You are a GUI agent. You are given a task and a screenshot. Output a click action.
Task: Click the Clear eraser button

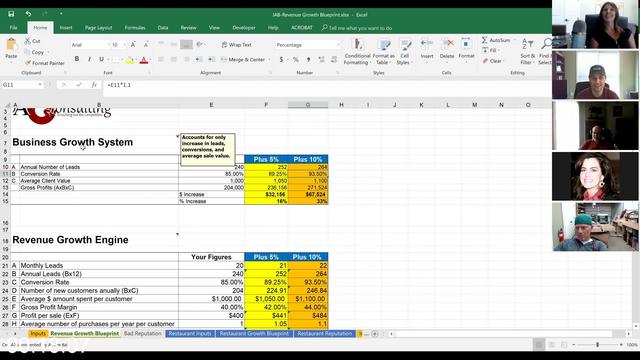coord(492,61)
